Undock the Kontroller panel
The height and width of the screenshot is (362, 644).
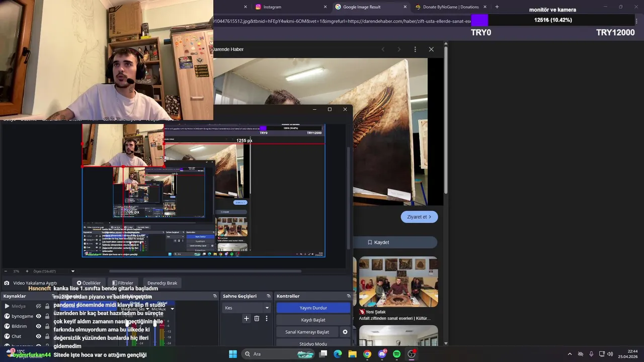point(348,296)
